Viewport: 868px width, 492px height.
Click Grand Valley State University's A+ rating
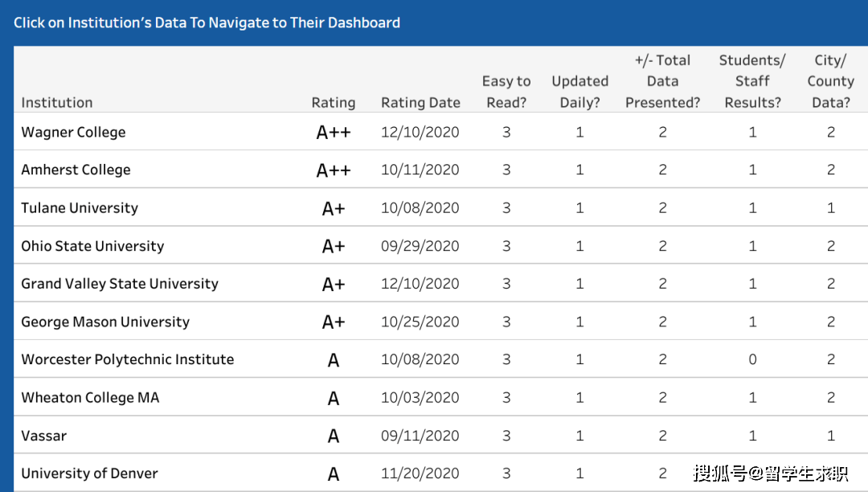[x=334, y=284]
